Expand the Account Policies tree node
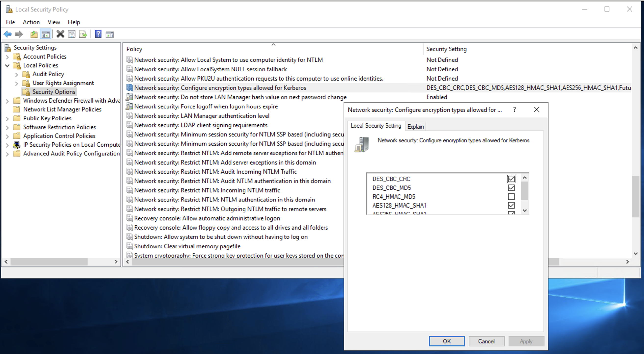 (x=8, y=57)
